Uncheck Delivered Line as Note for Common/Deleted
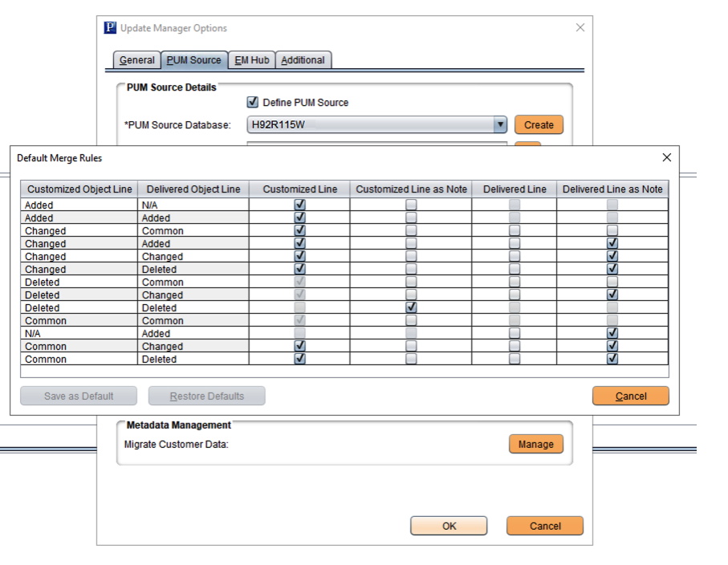728x565 pixels. pos(612,360)
